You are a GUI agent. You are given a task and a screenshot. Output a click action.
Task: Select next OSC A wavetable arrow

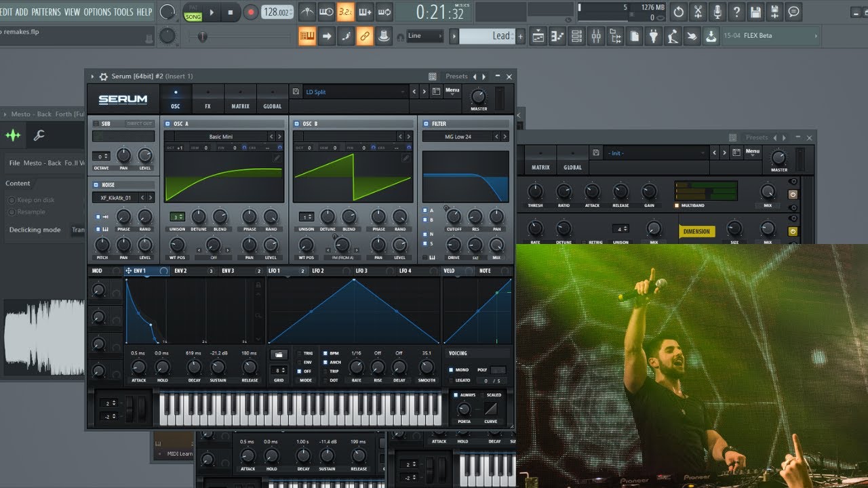point(279,137)
